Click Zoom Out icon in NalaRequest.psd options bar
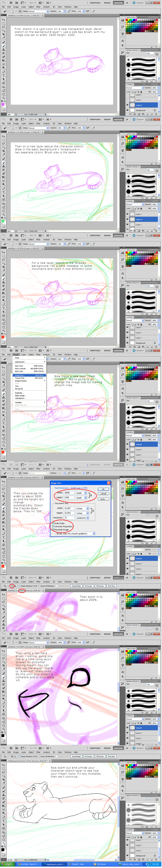 pyautogui.click(x=15, y=756)
